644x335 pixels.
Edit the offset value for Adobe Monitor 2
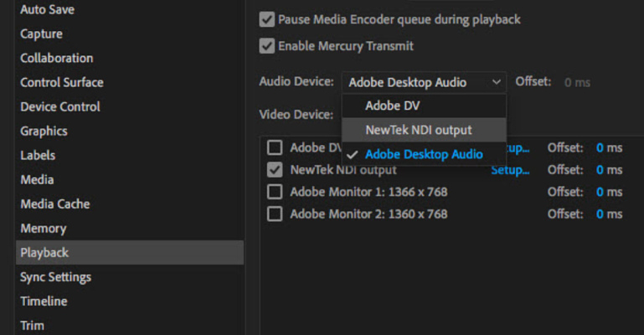(x=600, y=214)
